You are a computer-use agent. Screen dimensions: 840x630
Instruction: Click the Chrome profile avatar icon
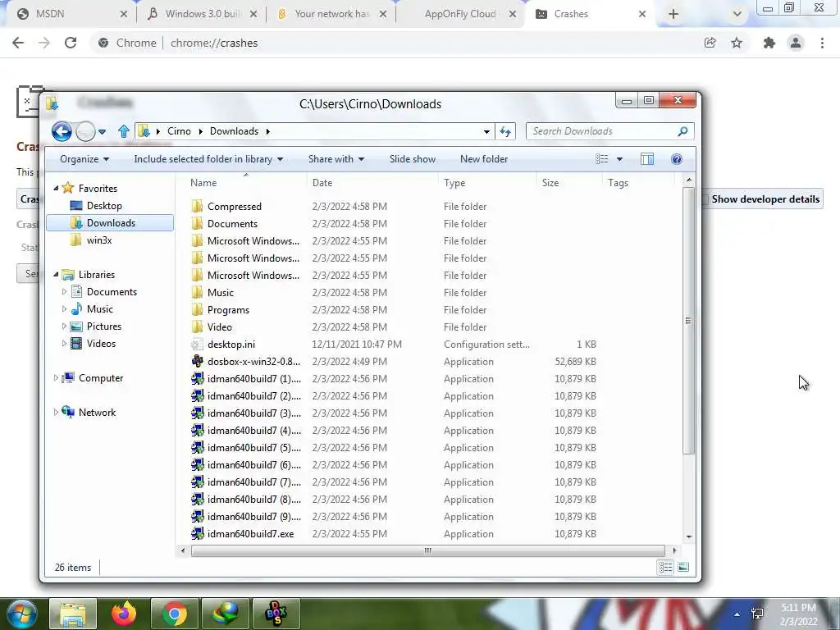point(796,43)
